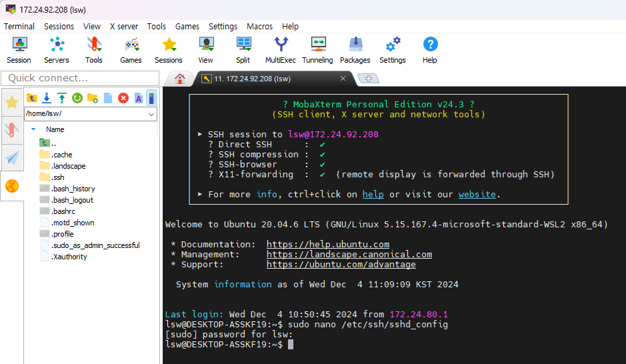Screen dimensions: 626x364
Task: Select the .sudo_as_admin_successful file
Action: (x=90, y=245)
